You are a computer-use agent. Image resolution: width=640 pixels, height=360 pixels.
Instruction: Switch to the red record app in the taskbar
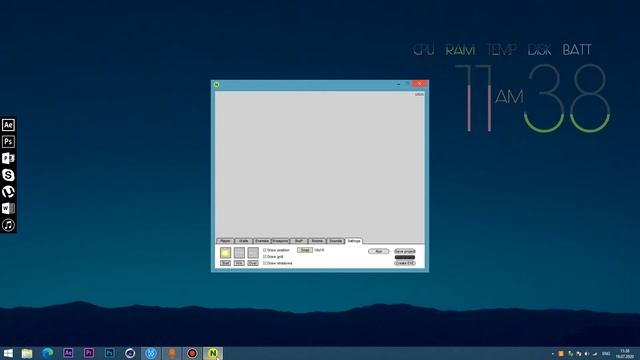(192, 353)
